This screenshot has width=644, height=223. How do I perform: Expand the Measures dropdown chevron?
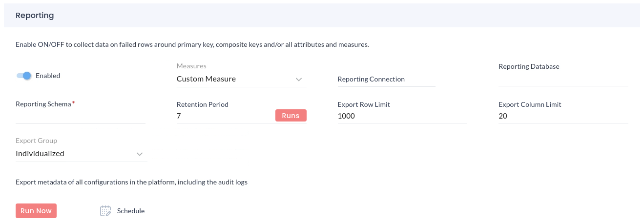click(x=299, y=80)
